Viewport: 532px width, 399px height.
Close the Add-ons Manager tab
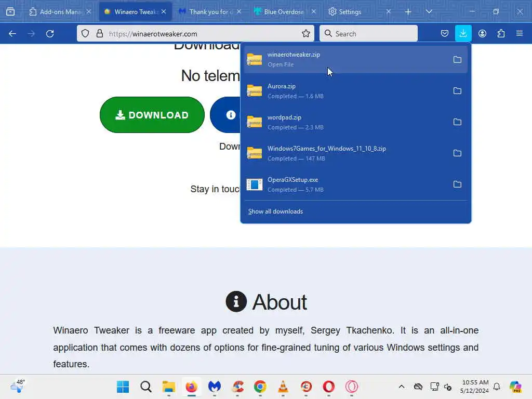(89, 11)
